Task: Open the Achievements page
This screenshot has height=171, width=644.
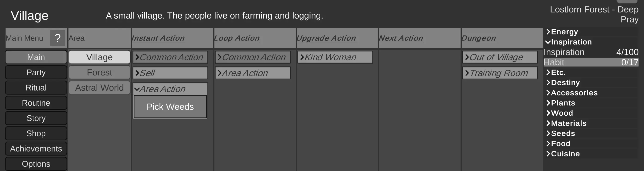Action: coord(36,149)
